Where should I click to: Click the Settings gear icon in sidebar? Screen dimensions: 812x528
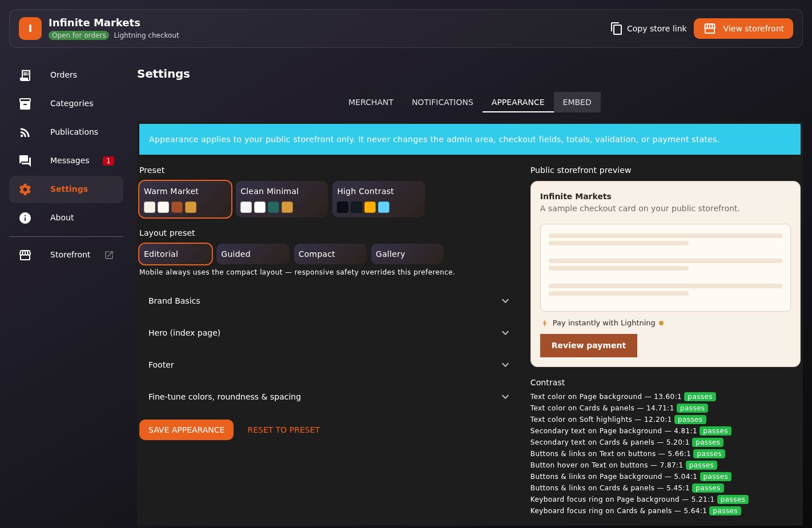[25, 189]
